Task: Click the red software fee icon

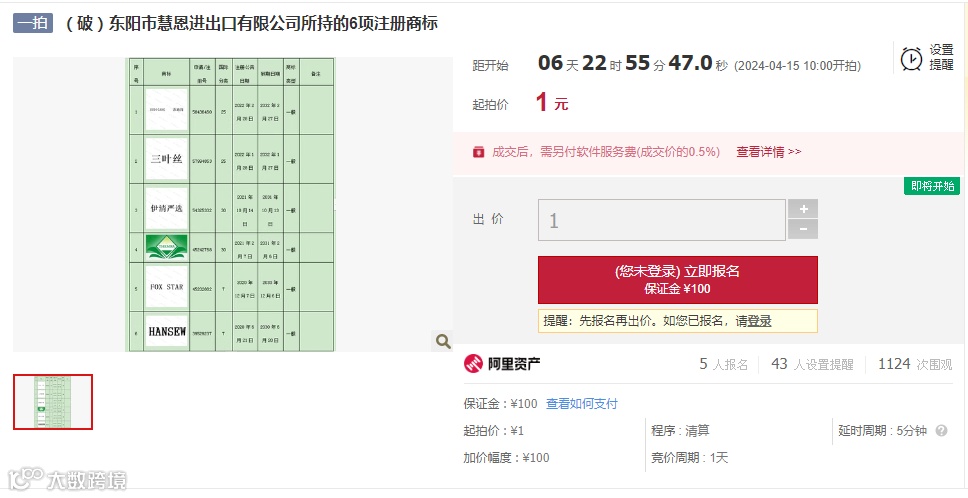Action: [478, 152]
